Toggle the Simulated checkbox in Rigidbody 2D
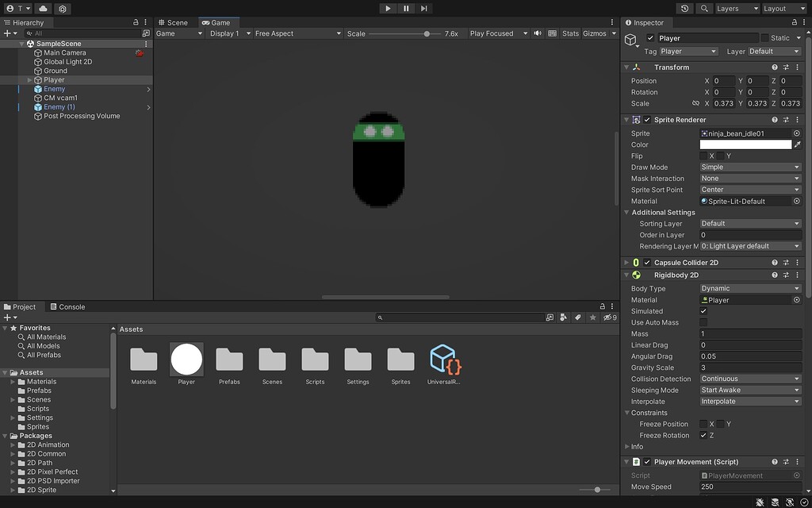This screenshot has height=508, width=812. 705,311
